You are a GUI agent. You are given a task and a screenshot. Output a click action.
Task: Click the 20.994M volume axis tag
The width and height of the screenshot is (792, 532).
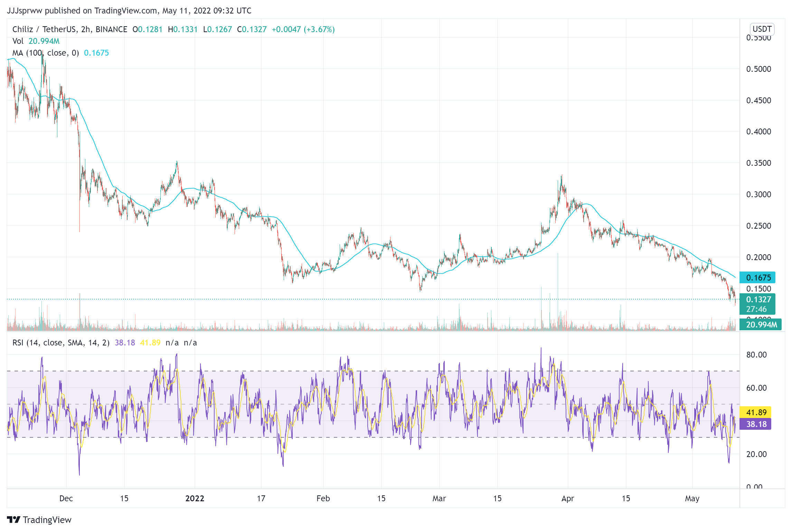760,324
